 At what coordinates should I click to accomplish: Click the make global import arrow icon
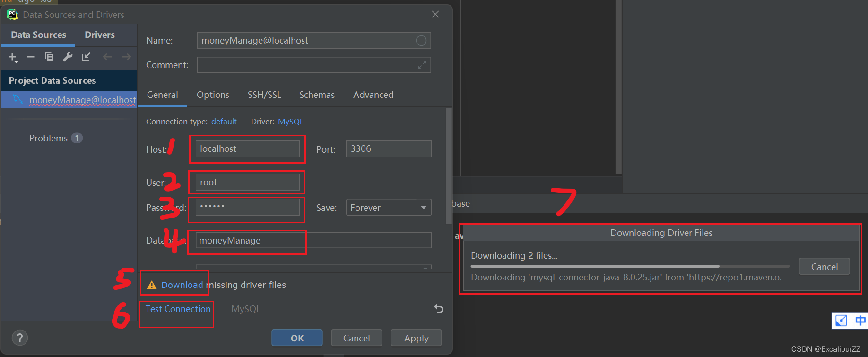point(86,57)
